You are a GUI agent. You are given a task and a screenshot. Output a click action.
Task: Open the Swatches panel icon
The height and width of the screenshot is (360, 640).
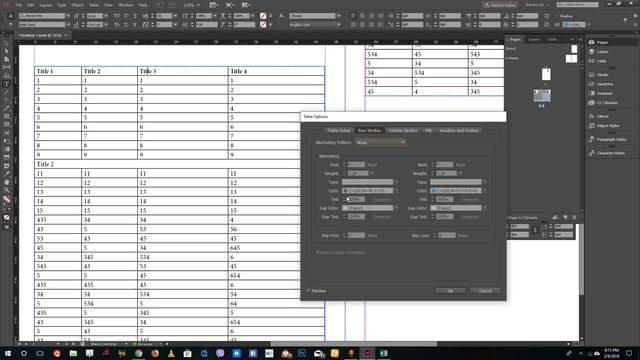point(591,84)
